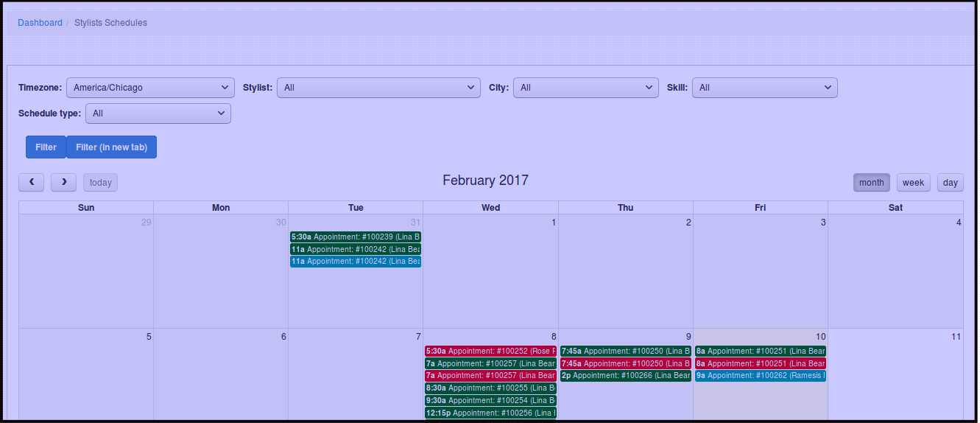Open 12:15p Appointment #100256 event

click(x=490, y=413)
